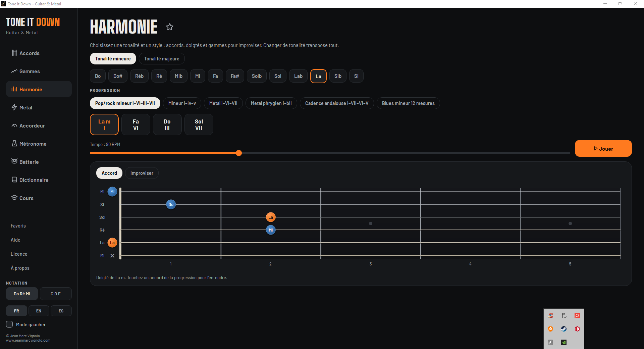Click the Harmonie bars icon in the sidebar
Screen dimensions: 644x349
[x=14, y=89]
